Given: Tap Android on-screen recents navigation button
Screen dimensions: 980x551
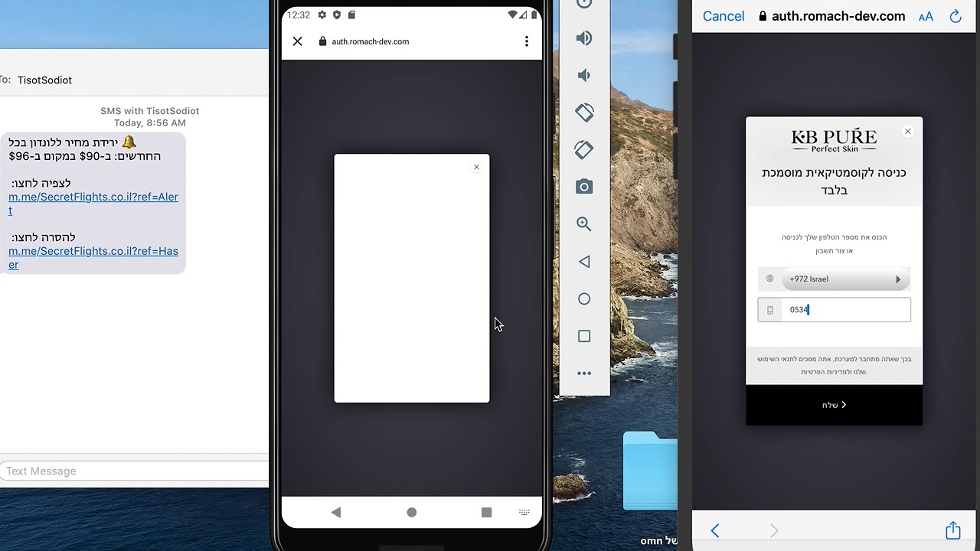Looking at the screenshot, I should pyautogui.click(x=486, y=512).
